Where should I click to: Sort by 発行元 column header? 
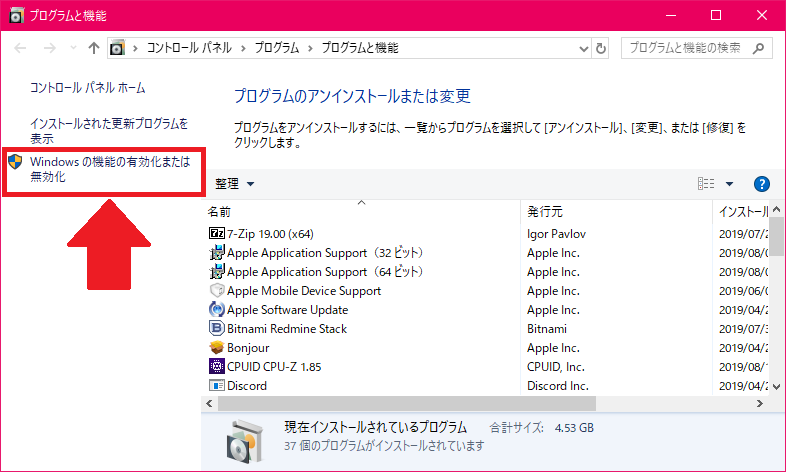coord(617,211)
